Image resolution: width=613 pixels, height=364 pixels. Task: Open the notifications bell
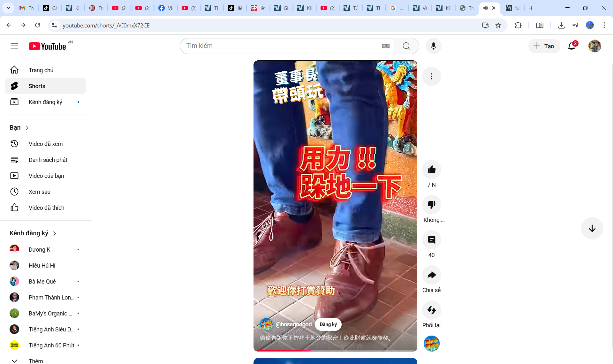click(x=571, y=46)
